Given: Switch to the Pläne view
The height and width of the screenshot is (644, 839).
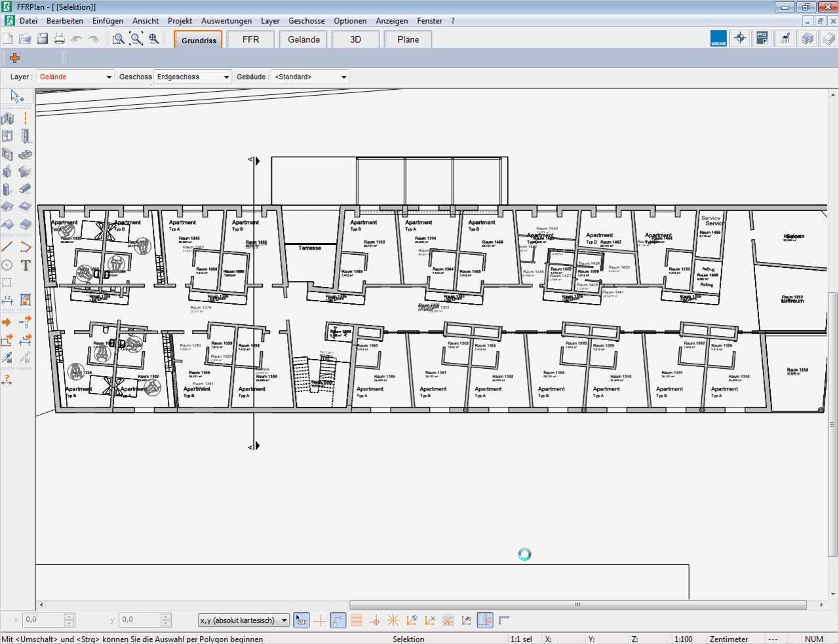Looking at the screenshot, I should [x=408, y=39].
